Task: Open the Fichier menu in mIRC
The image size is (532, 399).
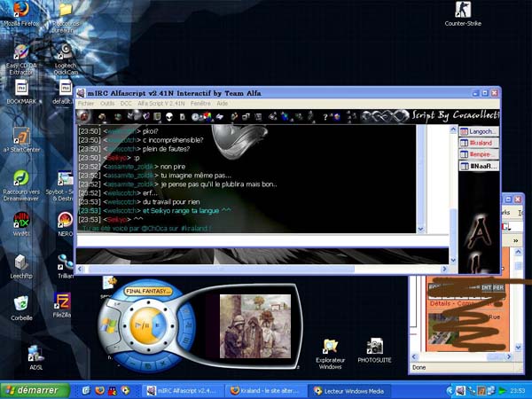Action: 86,104
